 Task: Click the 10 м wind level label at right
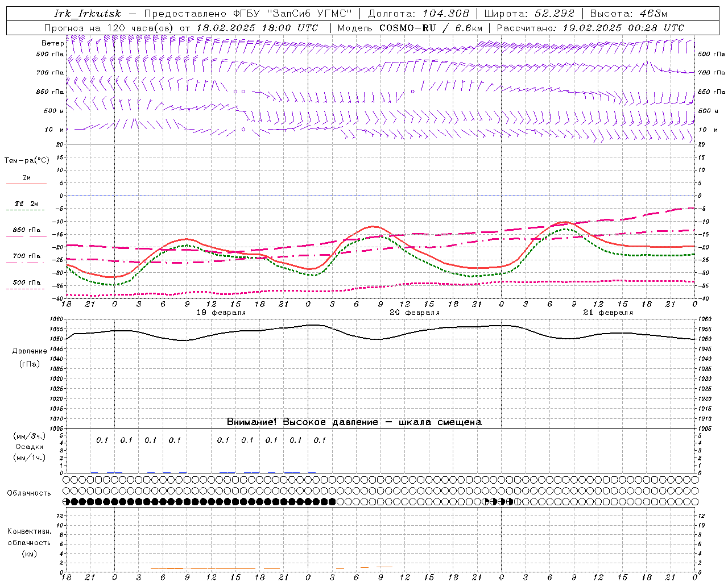click(708, 130)
